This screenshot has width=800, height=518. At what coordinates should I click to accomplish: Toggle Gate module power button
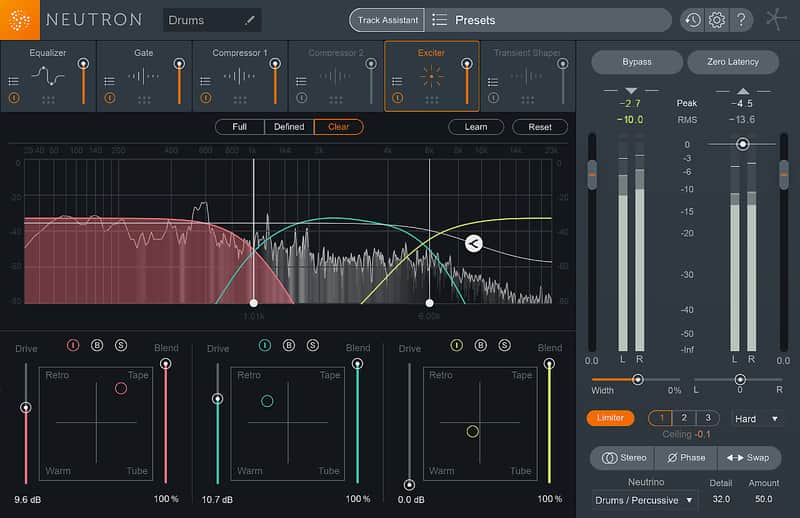(110, 97)
